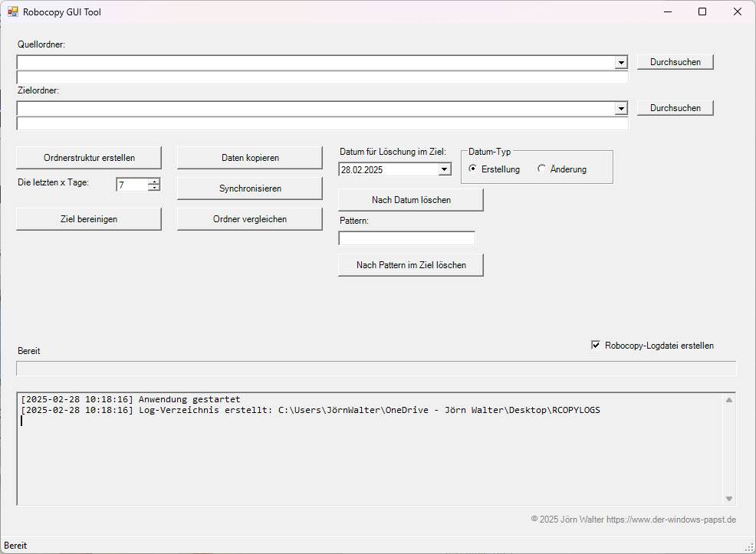Increase days value with stepper up arrow
Viewport: 756px width, 554px height.
pyautogui.click(x=154, y=182)
